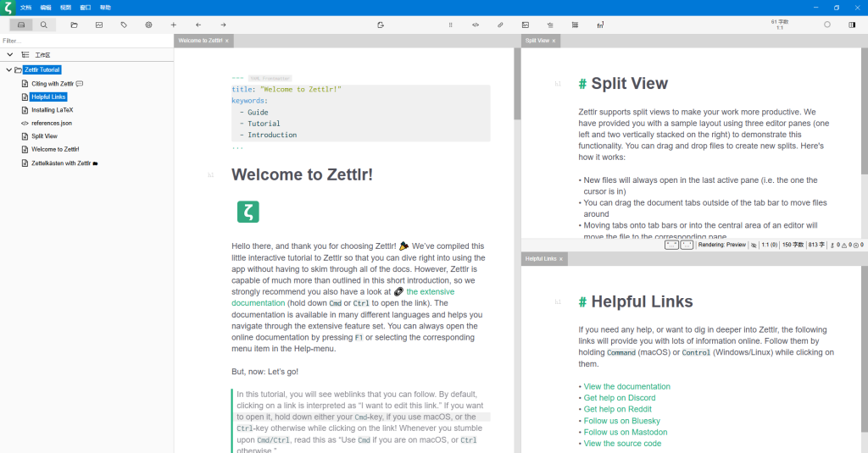Close the Split View tab
The height and width of the screenshot is (453, 868).
[554, 41]
